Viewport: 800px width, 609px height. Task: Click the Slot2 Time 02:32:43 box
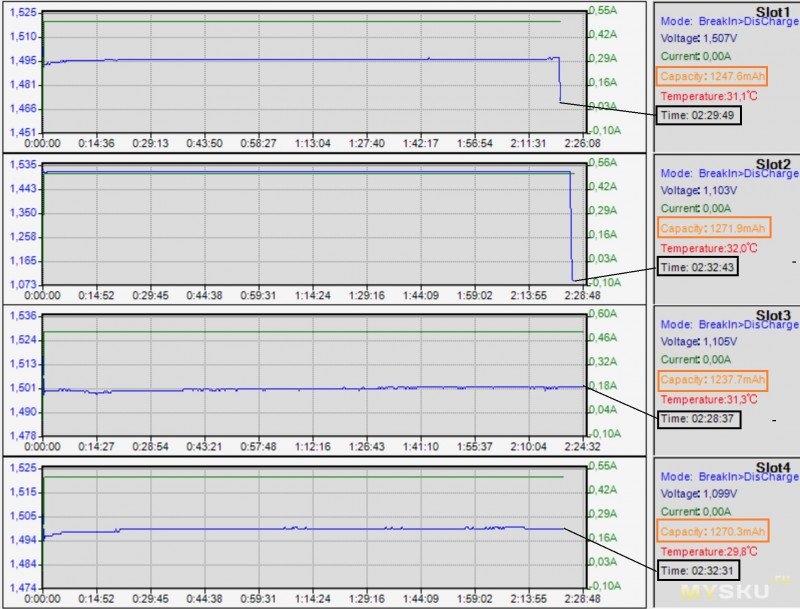(697, 267)
